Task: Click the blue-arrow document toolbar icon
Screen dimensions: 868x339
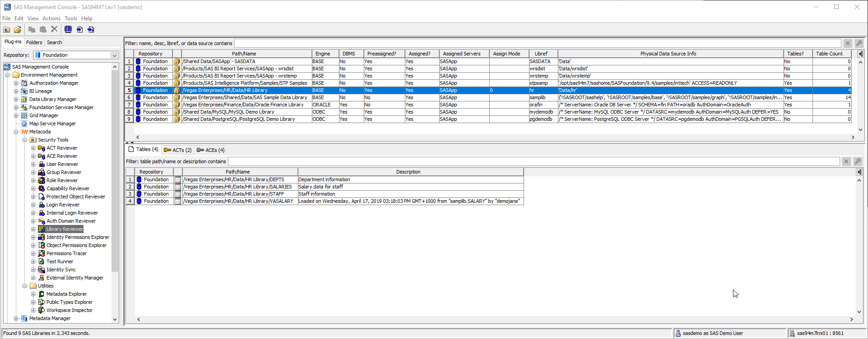Action: coord(79,29)
